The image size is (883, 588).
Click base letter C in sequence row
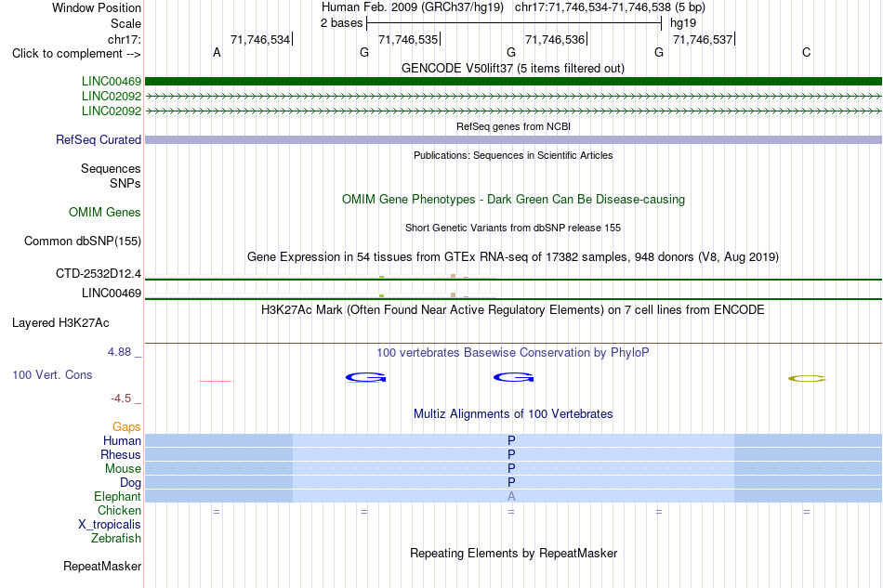pos(807,53)
